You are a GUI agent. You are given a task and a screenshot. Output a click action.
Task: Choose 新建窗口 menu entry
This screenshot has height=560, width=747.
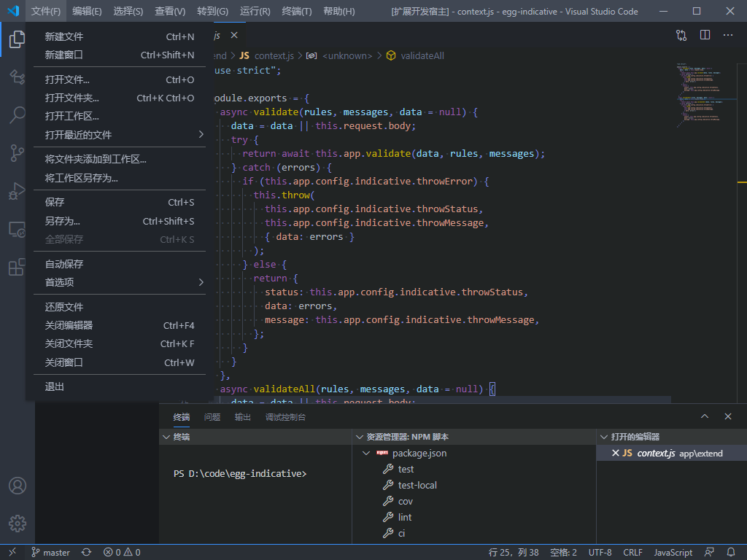pos(120,55)
